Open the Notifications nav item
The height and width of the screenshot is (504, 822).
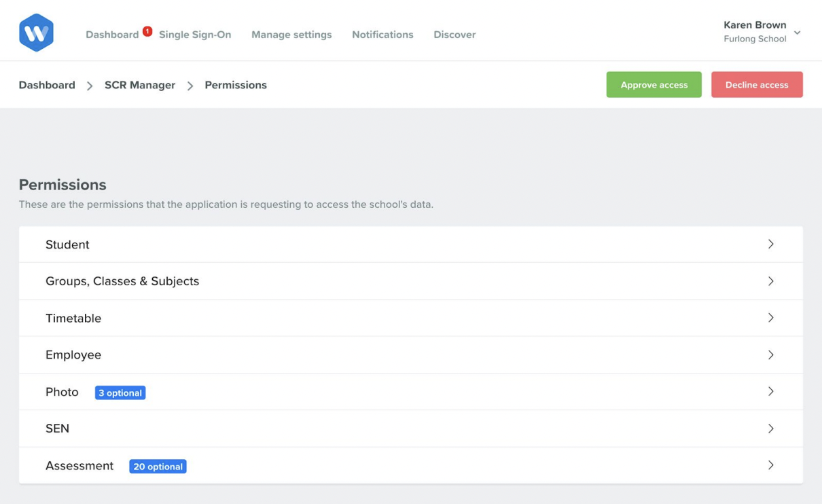(382, 35)
